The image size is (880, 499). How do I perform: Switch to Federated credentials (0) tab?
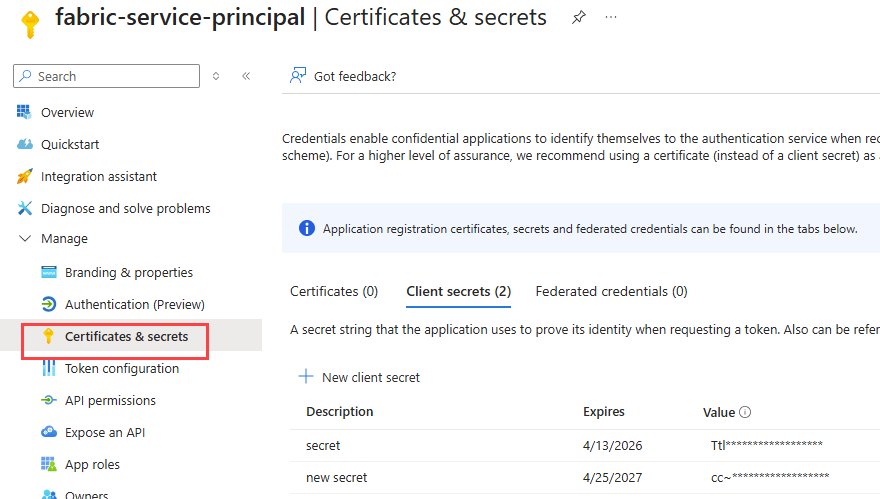click(x=611, y=291)
